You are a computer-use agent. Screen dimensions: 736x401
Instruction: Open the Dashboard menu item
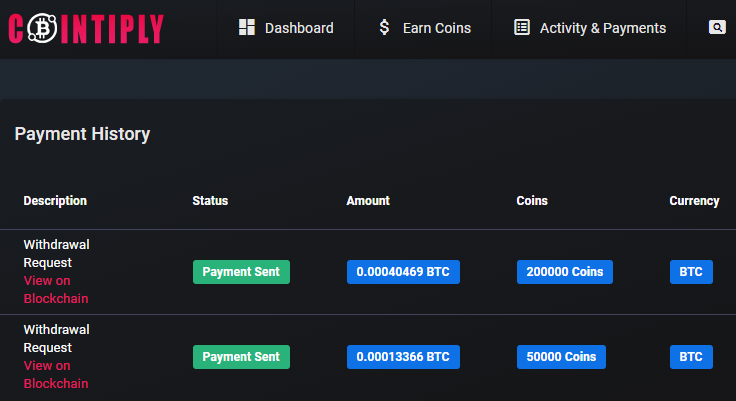[x=286, y=28]
